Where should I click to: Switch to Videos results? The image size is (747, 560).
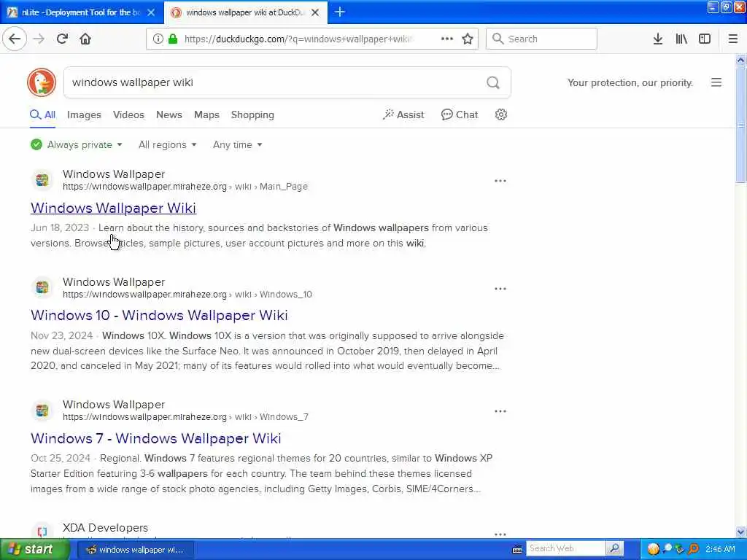tap(128, 114)
